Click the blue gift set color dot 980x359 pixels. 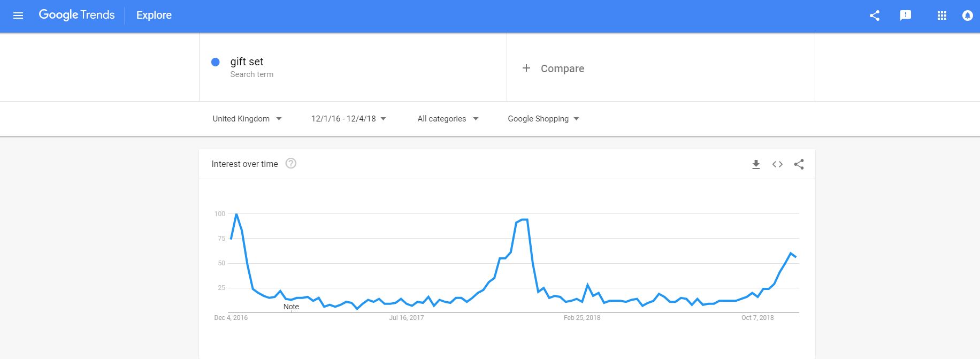216,62
